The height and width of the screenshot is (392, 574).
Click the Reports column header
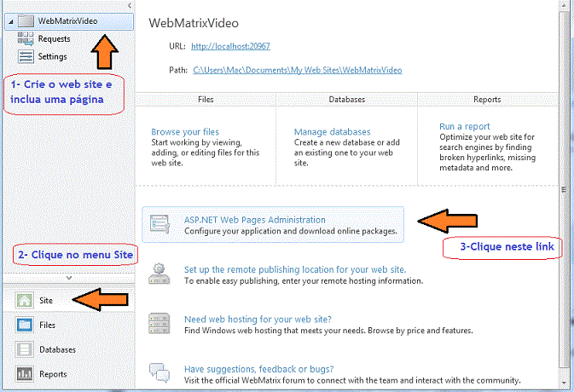tap(487, 100)
